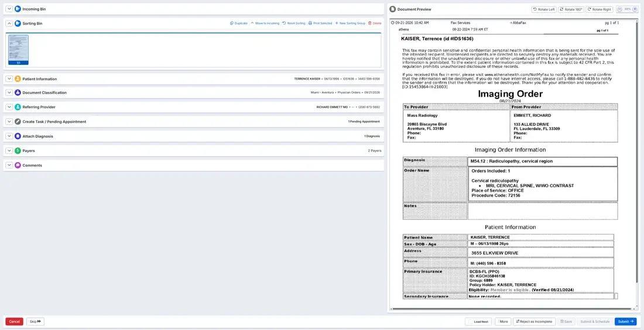This screenshot has width=644, height=330.
Task: Expand the Incoming Bin section
Action: [9, 9]
